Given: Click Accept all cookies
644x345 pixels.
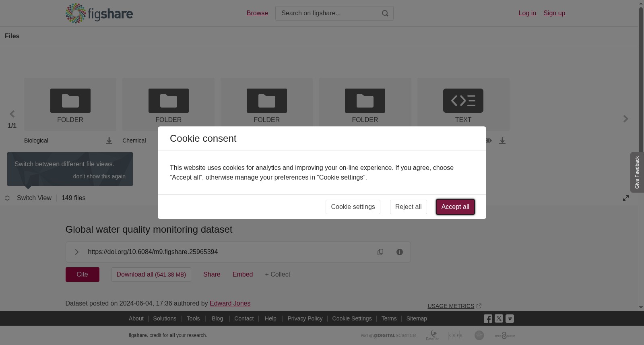Looking at the screenshot, I should (x=455, y=207).
